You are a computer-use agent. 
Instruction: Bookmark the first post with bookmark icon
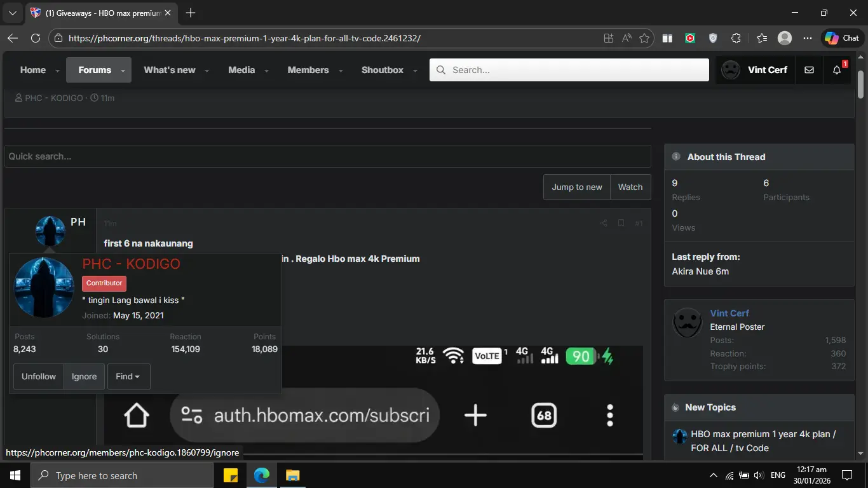(621, 223)
